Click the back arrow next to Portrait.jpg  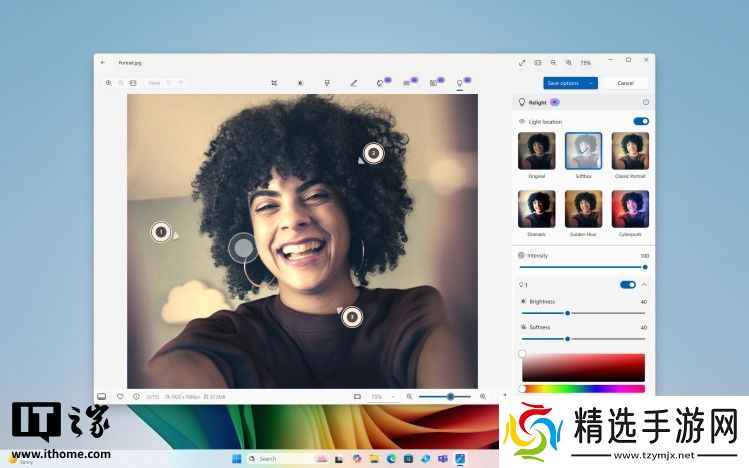point(104,62)
